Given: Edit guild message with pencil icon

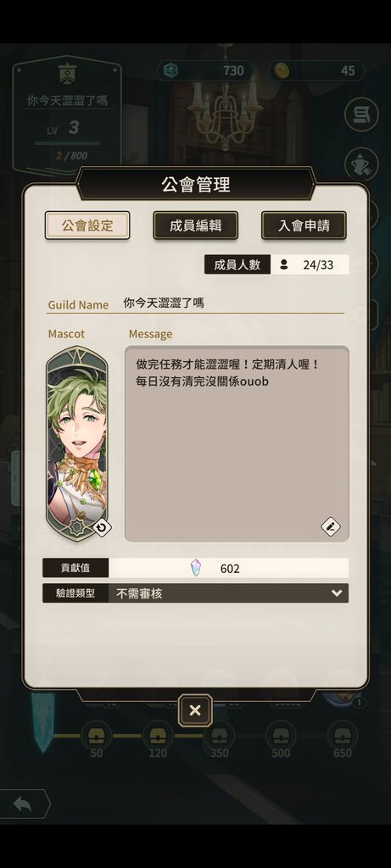Looking at the screenshot, I should click(331, 526).
